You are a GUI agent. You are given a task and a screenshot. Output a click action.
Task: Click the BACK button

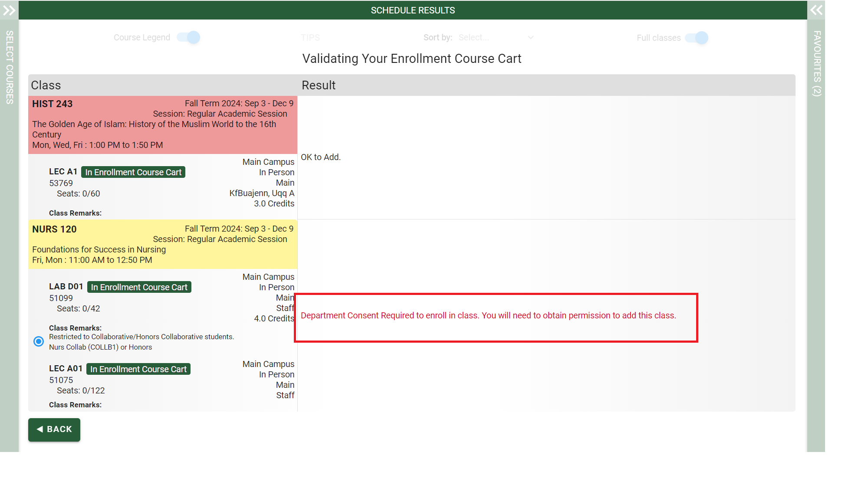[x=54, y=429]
